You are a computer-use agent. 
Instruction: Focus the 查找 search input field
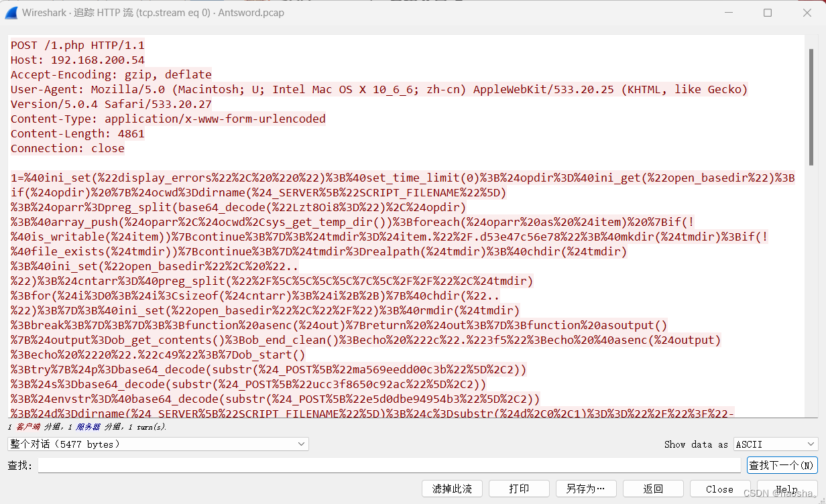[x=390, y=465]
